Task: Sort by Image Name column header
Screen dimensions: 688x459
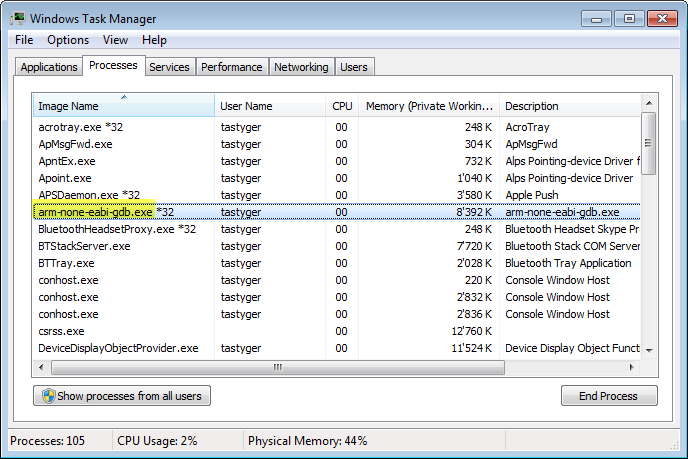Action: [124, 106]
